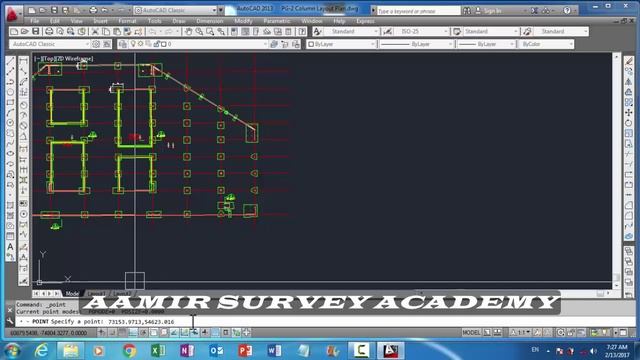The height and width of the screenshot is (360, 640).
Task: Toggle Ortho Mode in status bar
Action: point(133,333)
